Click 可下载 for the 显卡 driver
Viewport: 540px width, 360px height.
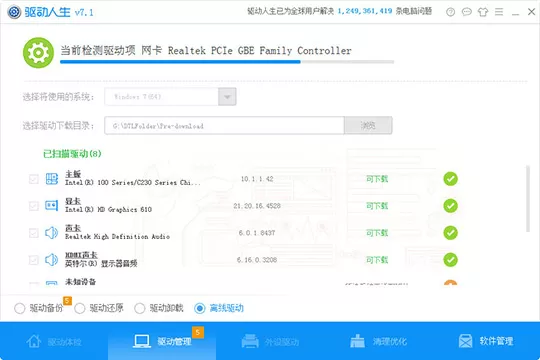click(x=377, y=206)
